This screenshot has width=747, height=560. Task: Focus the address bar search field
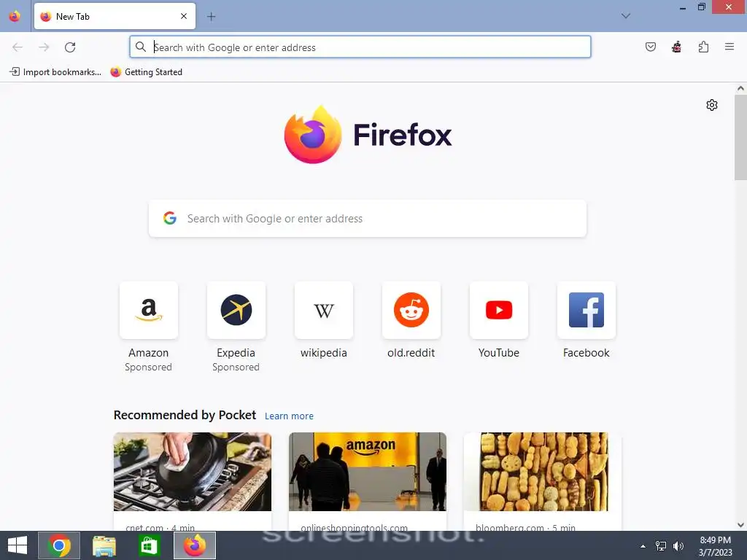[360, 47]
